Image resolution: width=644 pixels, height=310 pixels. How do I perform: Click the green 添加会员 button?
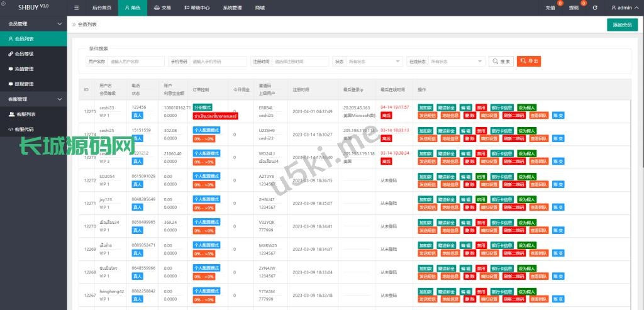tap(621, 25)
